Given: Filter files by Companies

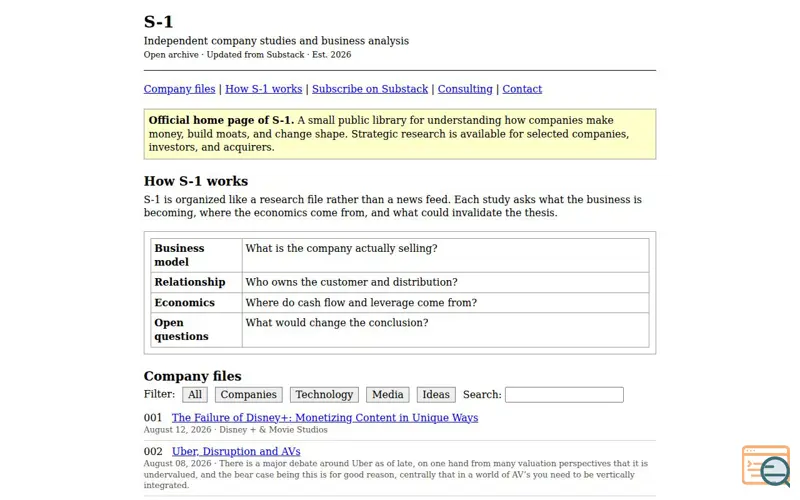Looking at the screenshot, I should click(x=248, y=394).
